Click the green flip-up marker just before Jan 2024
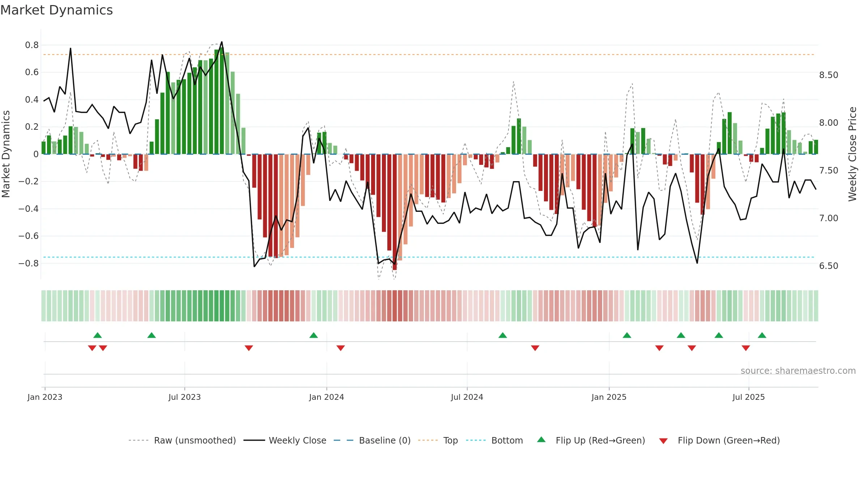Image resolution: width=868 pixels, height=488 pixels. coord(314,335)
